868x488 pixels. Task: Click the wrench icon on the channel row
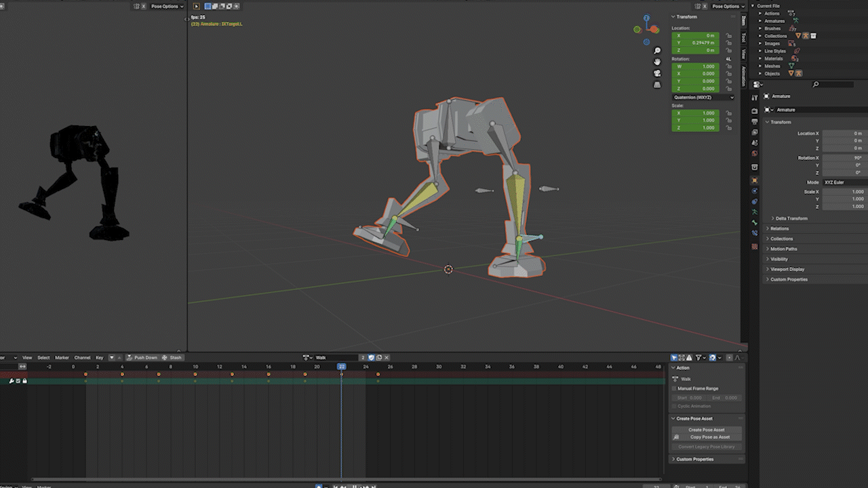(12, 381)
